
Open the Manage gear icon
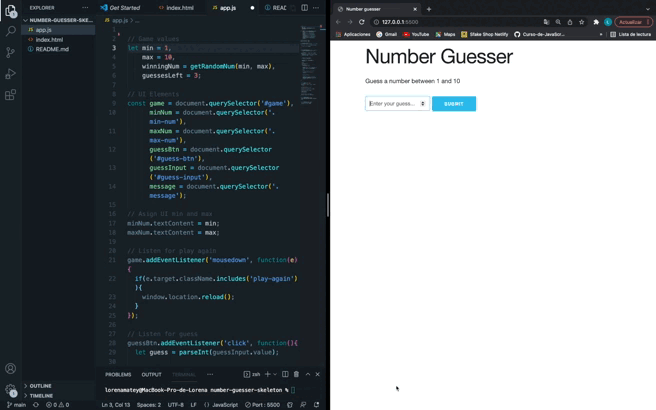click(x=10, y=390)
